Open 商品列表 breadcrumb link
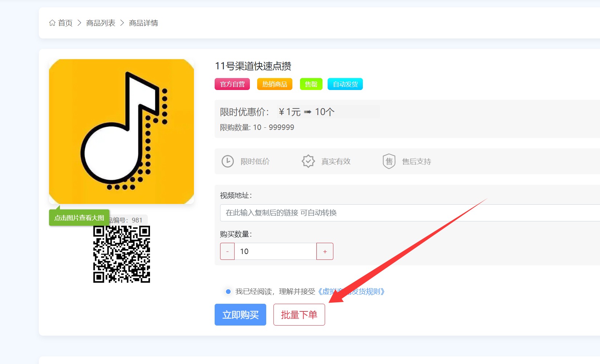 tap(101, 23)
